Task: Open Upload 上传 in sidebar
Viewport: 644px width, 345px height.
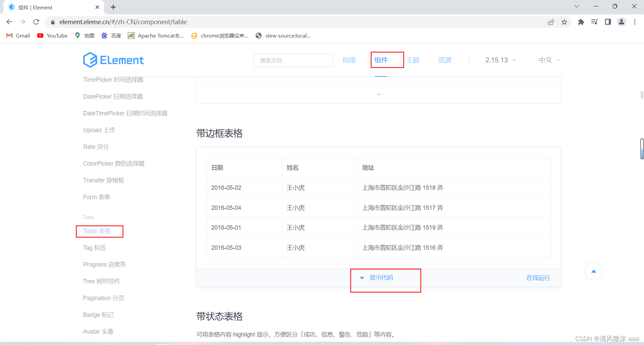Action: click(99, 130)
